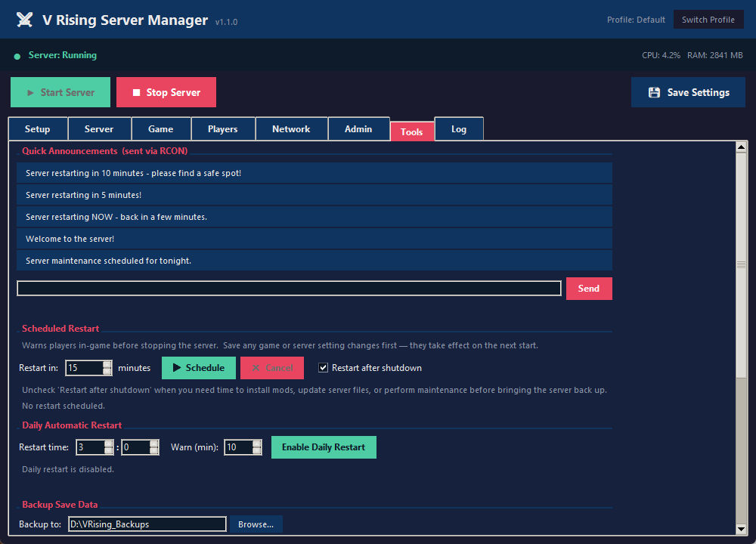
Task: Uncheck Restart after shutdown
Action: point(323,368)
